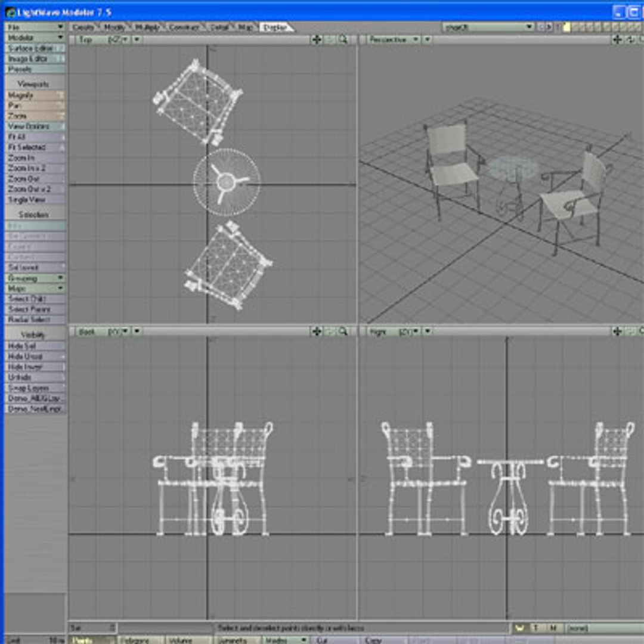
Task: Switch to the Map tab
Action: point(246,27)
